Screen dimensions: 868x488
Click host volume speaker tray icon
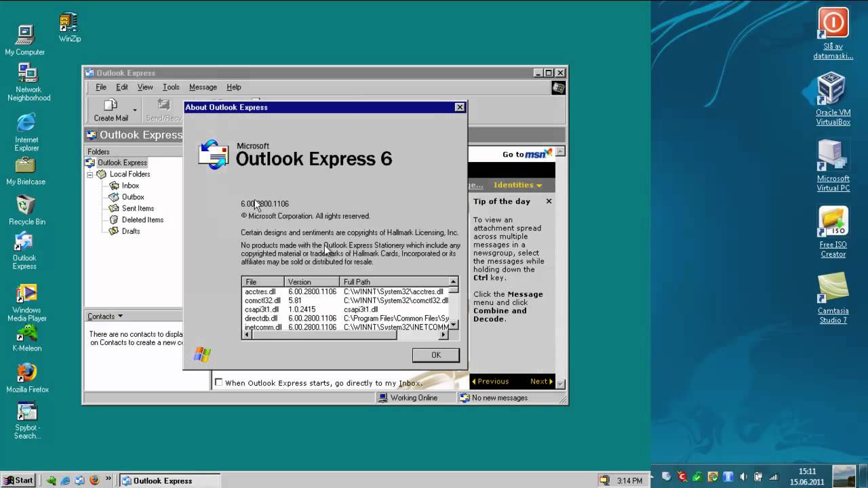pyautogui.click(x=743, y=476)
